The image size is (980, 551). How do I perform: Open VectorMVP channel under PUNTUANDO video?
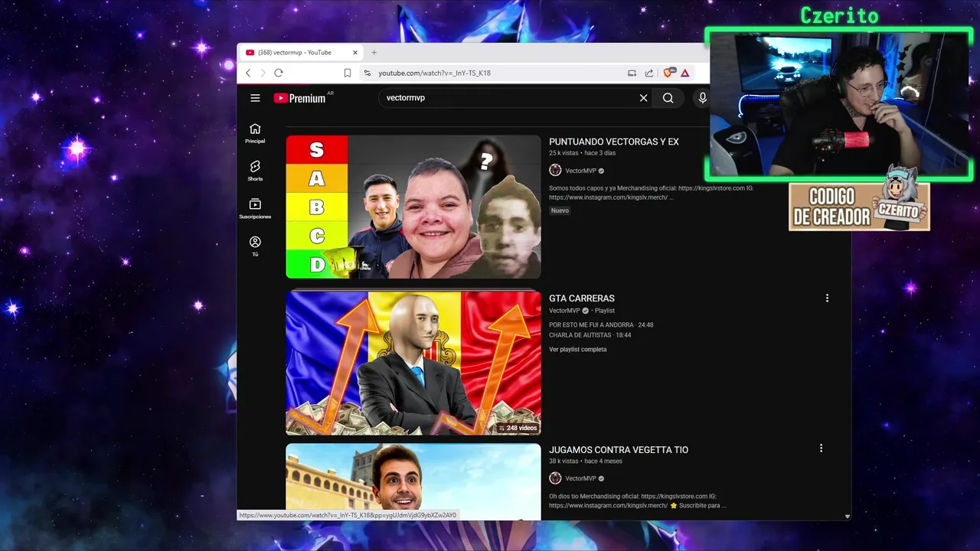point(580,171)
